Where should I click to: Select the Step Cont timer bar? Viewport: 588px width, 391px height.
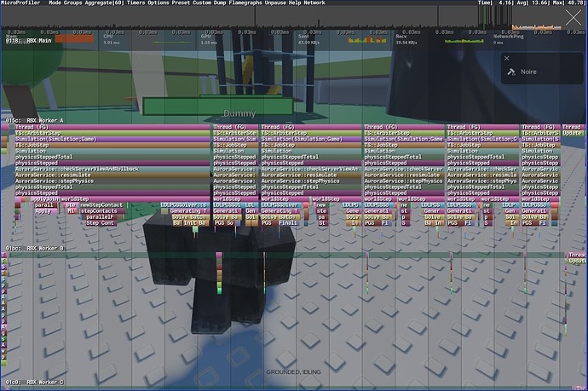coord(101,223)
